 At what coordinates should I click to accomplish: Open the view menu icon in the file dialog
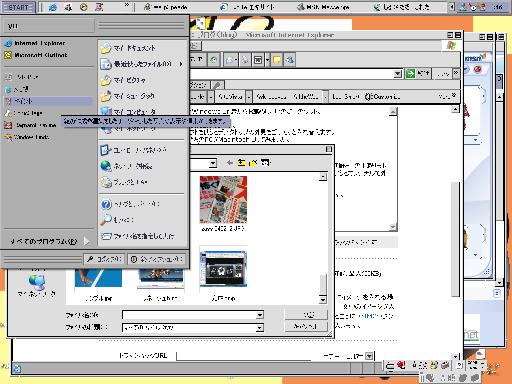(266, 163)
